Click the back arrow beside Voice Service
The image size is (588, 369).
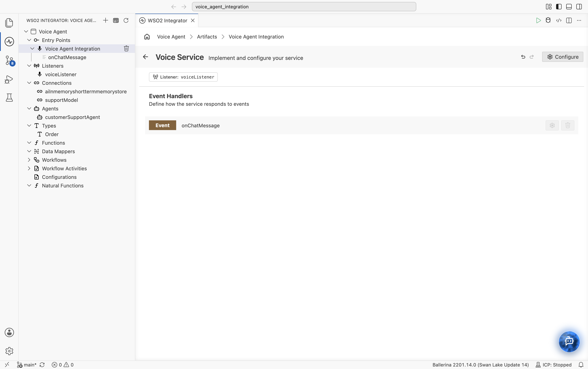click(x=145, y=57)
